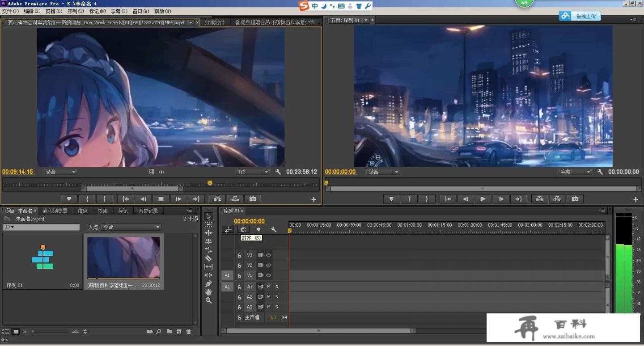Viewport: 644px width, 346px height.
Task: Click Export Frame camera in Source monitor
Action: click(253, 199)
